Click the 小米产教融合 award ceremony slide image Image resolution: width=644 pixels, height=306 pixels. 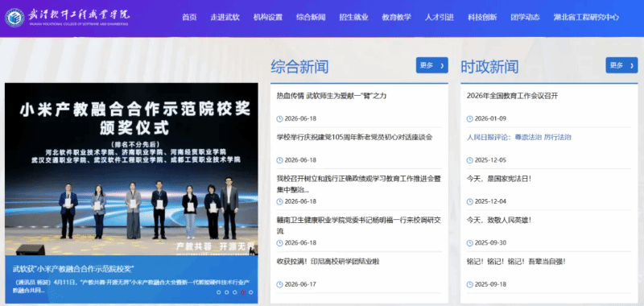[131, 169]
